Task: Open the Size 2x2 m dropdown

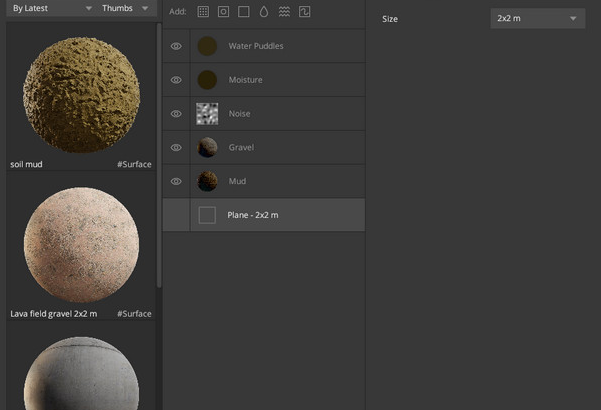Action: [x=537, y=18]
